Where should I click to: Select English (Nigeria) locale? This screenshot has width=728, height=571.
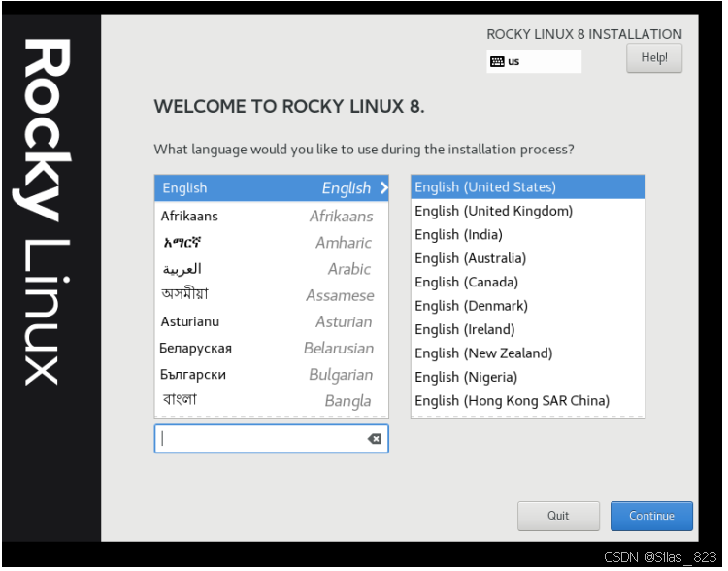(530, 378)
